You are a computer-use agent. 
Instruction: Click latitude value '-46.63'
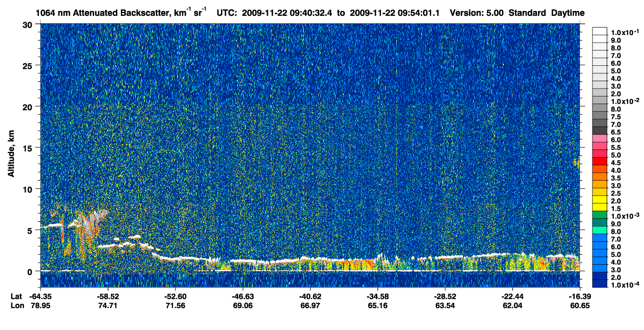tap(242, 296)
